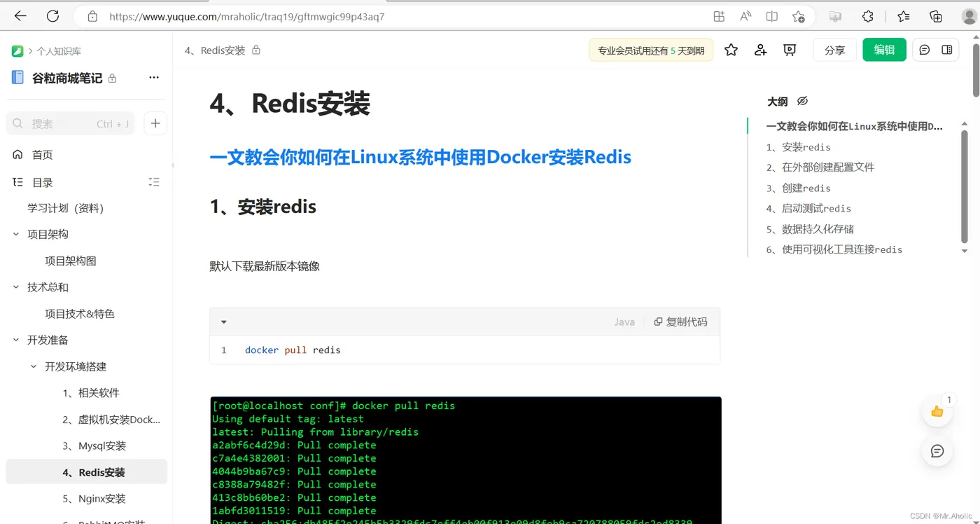Click outline scroll up arrow
Image resolution: width=980 pixels, height=524 pixels.
965,123
